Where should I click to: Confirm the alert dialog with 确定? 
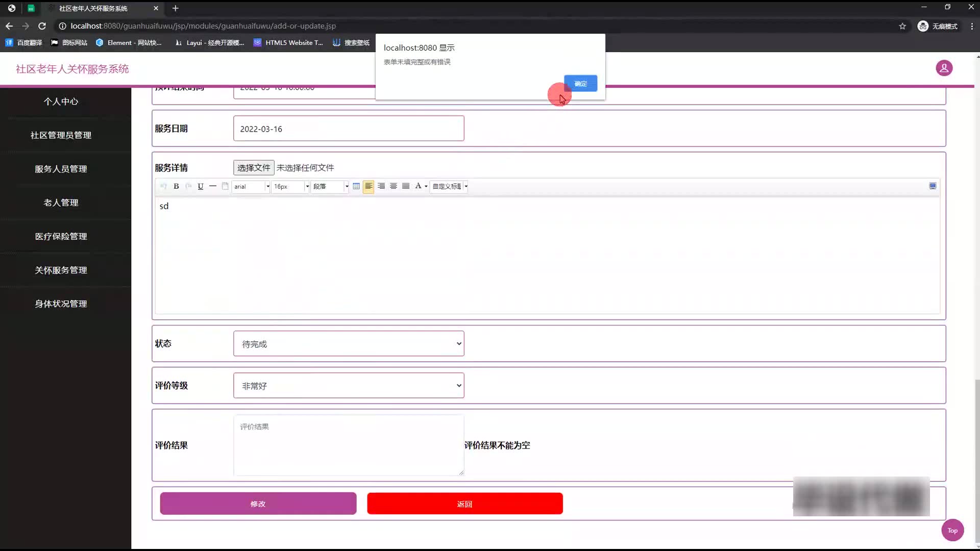(x=580, y=83)
